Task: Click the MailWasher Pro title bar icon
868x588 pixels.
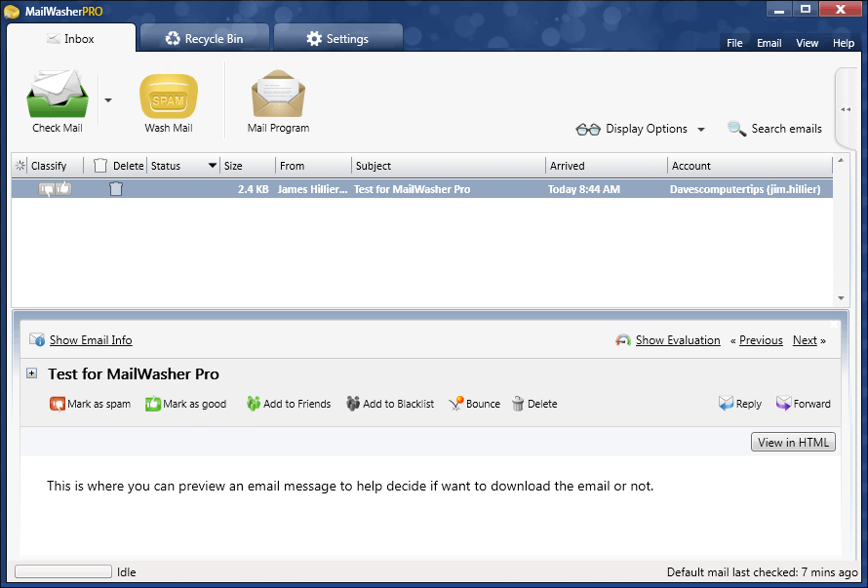Action: (x=11, y=11)
